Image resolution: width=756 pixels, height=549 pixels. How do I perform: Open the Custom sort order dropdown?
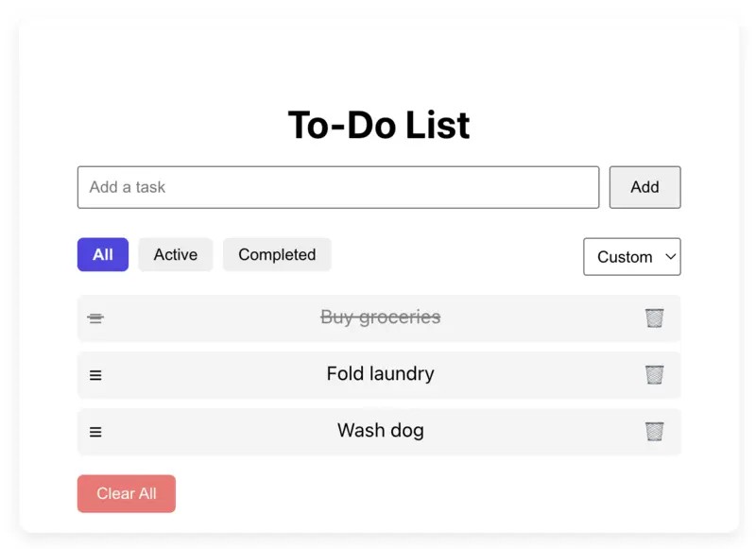point(631,257)
